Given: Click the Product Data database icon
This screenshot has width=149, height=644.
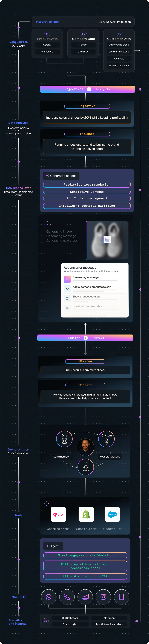Looking at the screenshot, I should point(47,34).
